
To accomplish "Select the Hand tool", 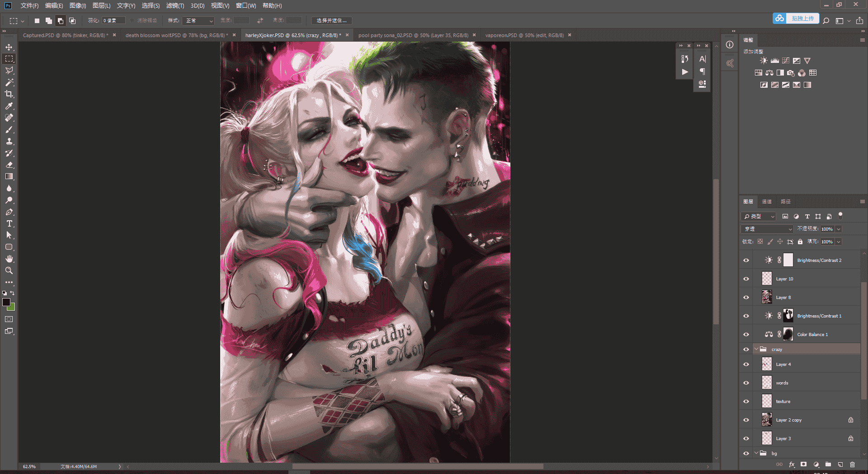I will tap(9, 259).
